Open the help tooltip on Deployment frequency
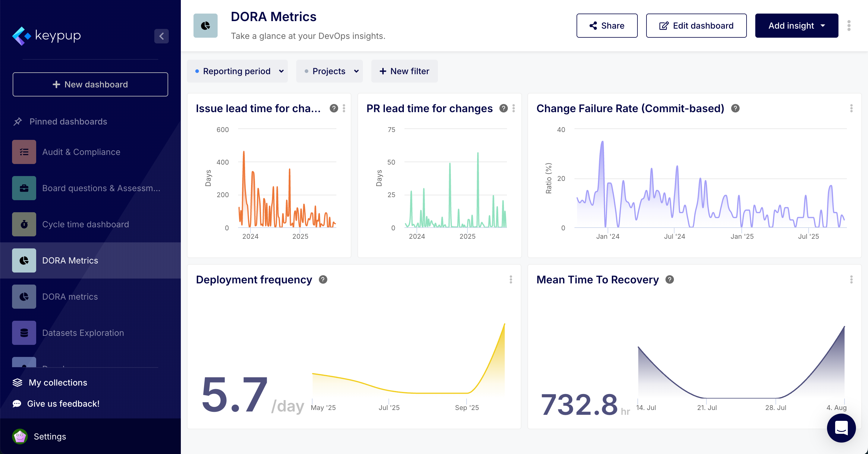The image size is (868, 454). [x=322, y=279]
